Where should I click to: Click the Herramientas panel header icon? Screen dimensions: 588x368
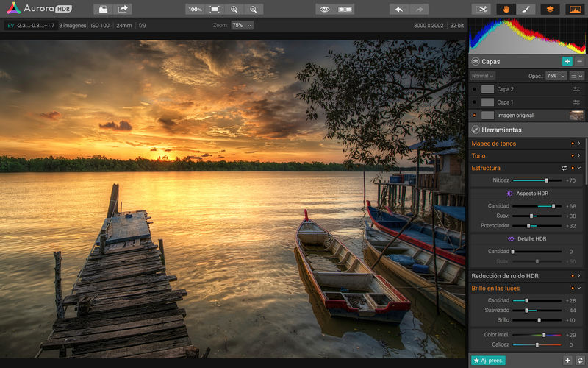[x=476, y=130]
